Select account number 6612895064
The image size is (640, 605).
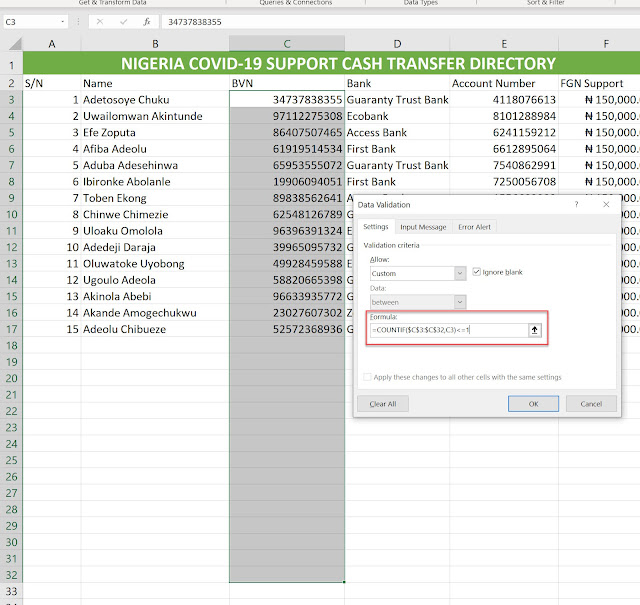coord(504,149)
